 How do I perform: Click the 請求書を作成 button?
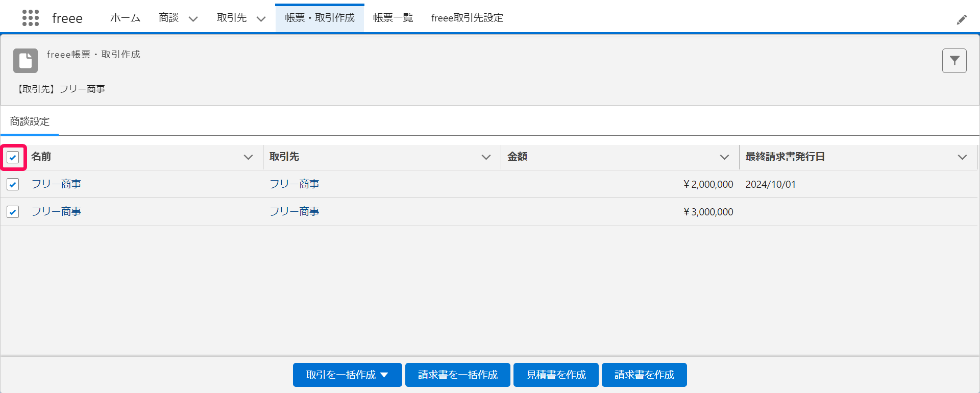point(644,375)
